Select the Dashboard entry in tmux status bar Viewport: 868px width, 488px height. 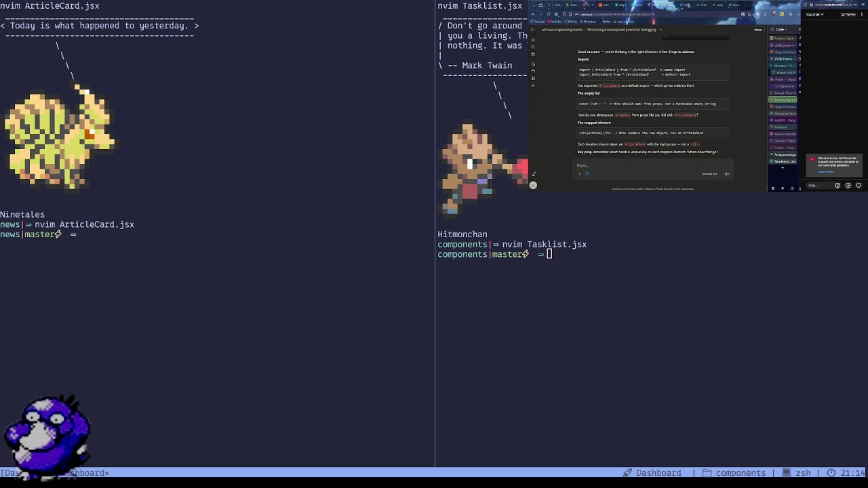click(652, 473)
